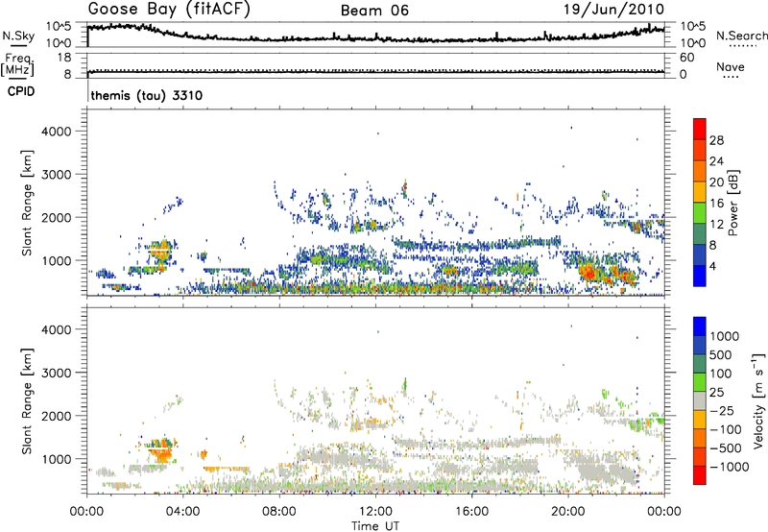Click the '20:00' time tick label
Image resolution: width=768 pixels, height=532 pixels.
568,512
